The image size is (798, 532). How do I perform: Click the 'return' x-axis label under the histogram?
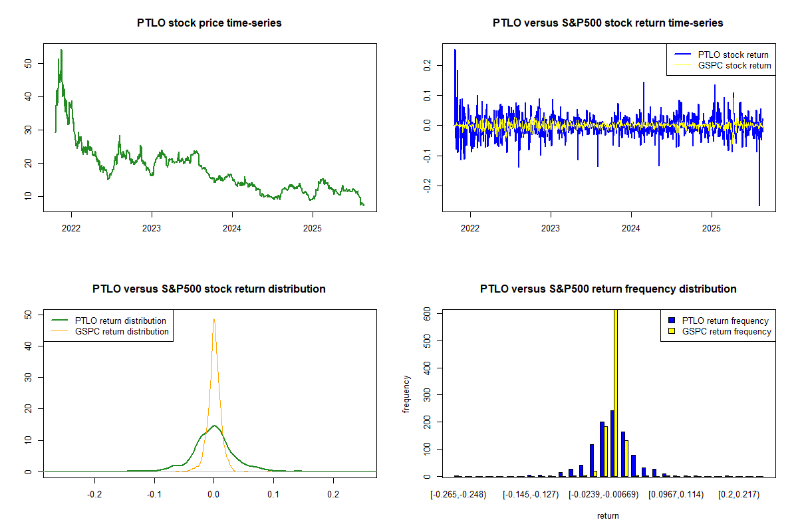click(x=608, y=515)
